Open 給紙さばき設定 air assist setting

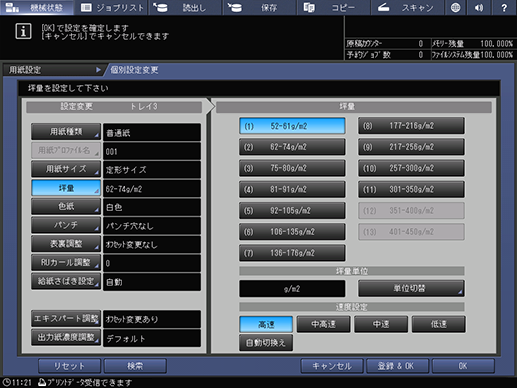click(66, 281)
